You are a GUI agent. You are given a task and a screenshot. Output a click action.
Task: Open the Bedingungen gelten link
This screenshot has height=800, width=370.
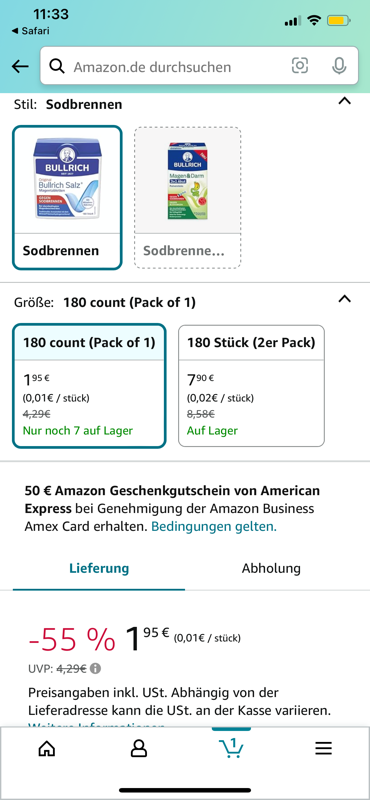(214, 527)
